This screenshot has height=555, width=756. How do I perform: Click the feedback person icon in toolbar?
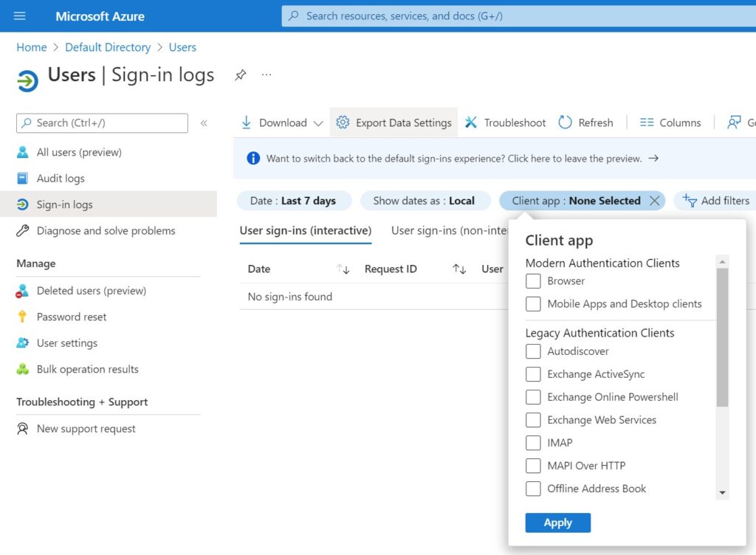(x=734, y=123)
